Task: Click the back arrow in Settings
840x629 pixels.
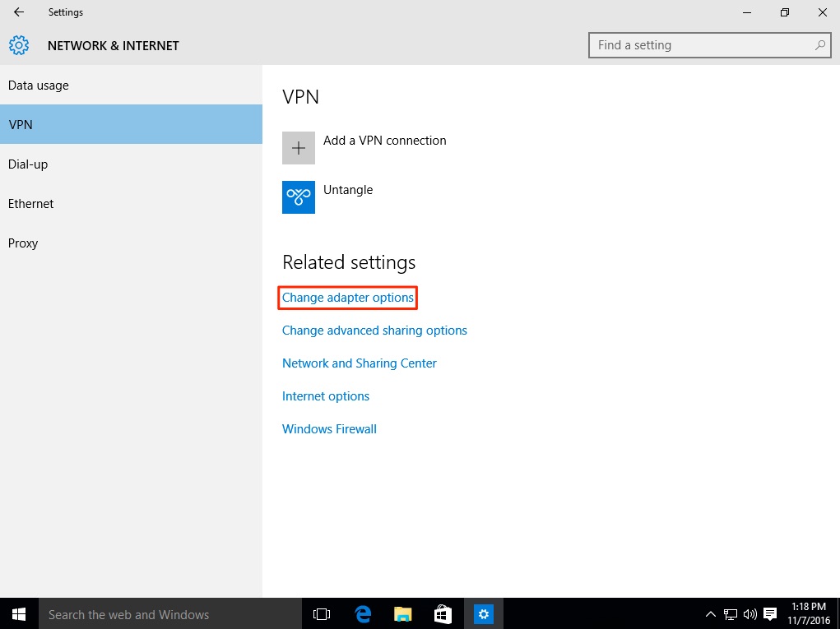Action: (19, 12)
